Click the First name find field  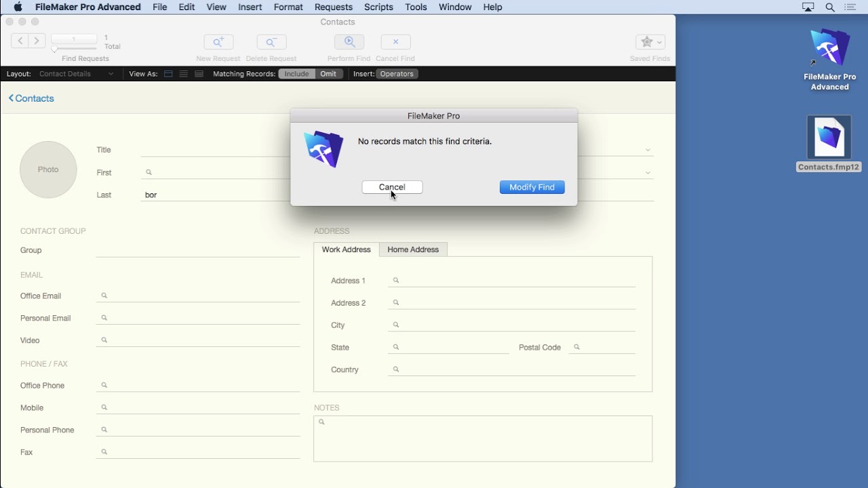pyautogui.click(x=216, y=172)
